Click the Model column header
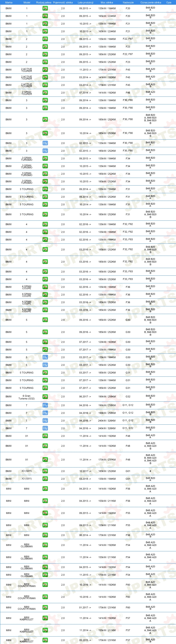 pos(27,2)
